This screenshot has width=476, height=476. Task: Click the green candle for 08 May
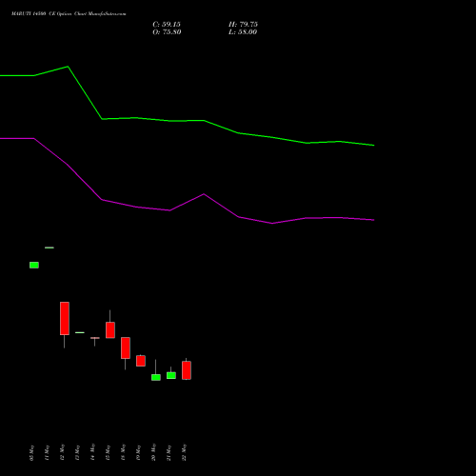click(x=34, y=265)
